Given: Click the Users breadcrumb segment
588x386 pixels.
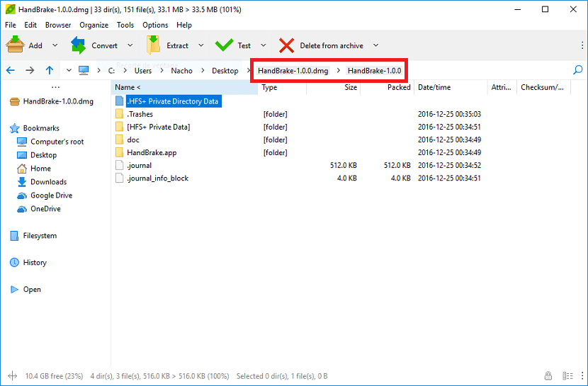Looking at the screenshot, I should click(x=143, y=70).
